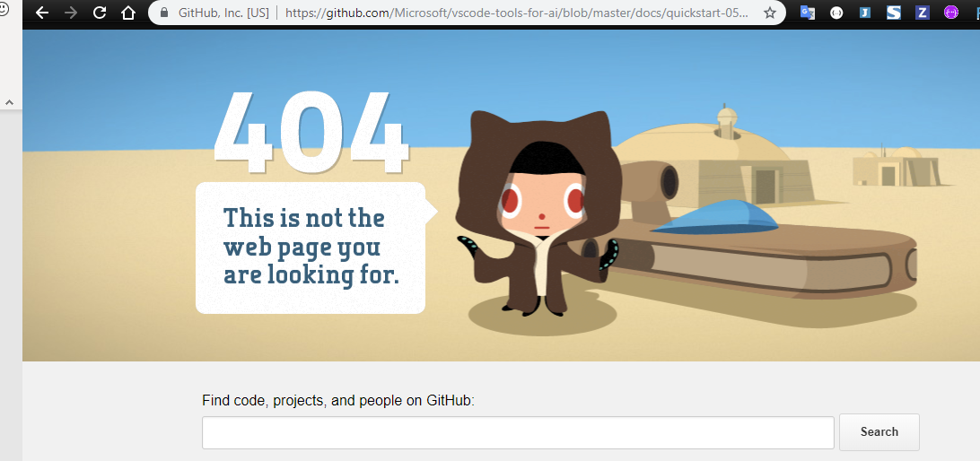Go back to the previous page

click(x=42, y=13)
